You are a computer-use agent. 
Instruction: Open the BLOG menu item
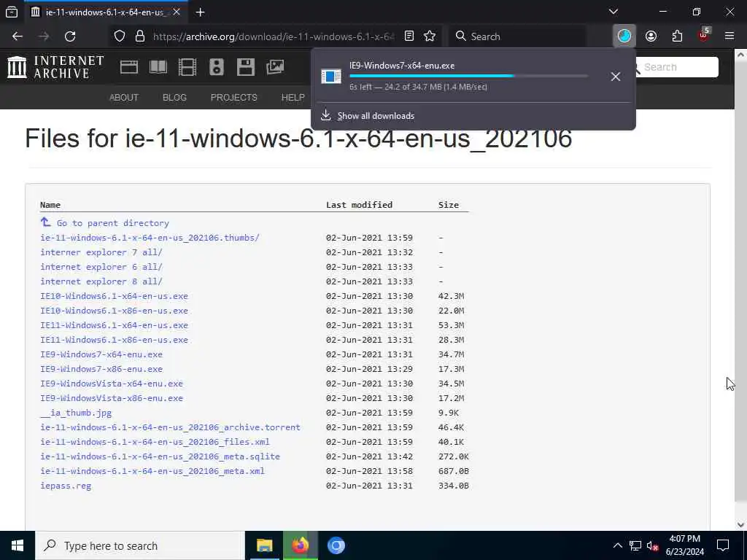pyautogui.click(x=174, y=97)
